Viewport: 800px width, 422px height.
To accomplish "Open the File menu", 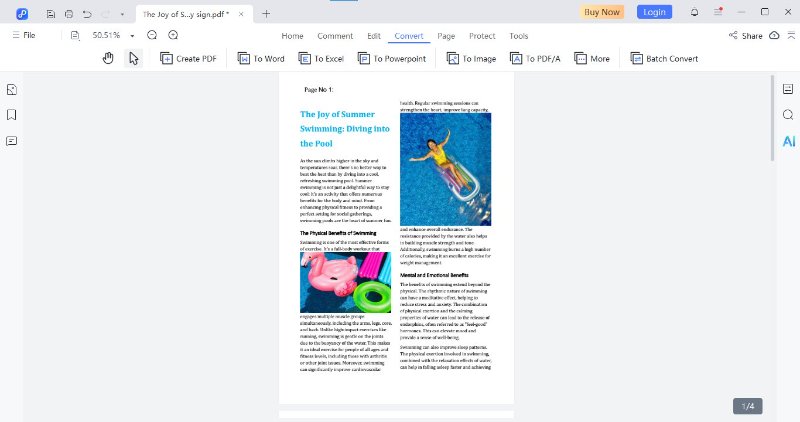I will (24, 35).
